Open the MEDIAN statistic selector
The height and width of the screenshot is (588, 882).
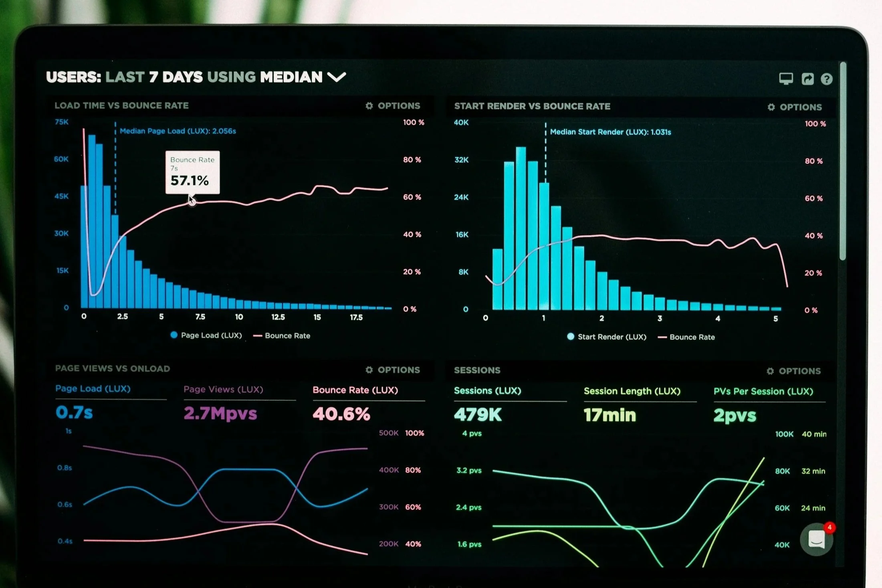pyautogui.click(x=291, y=77)
